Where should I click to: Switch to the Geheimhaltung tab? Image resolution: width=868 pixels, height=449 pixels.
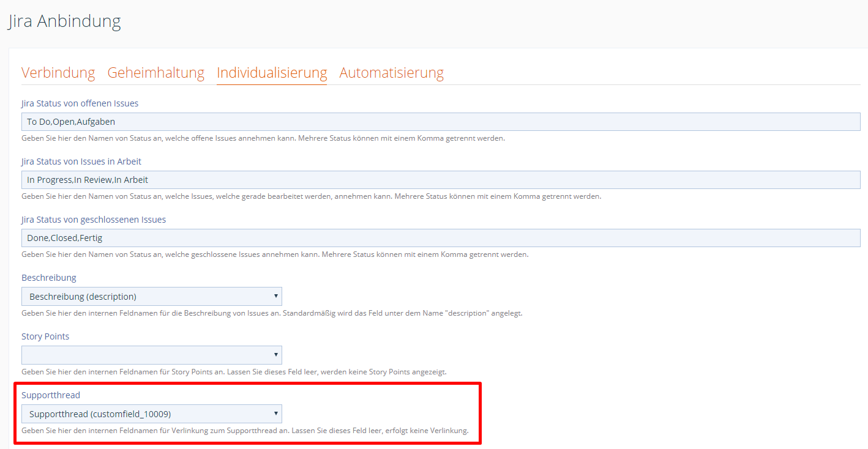155,73
